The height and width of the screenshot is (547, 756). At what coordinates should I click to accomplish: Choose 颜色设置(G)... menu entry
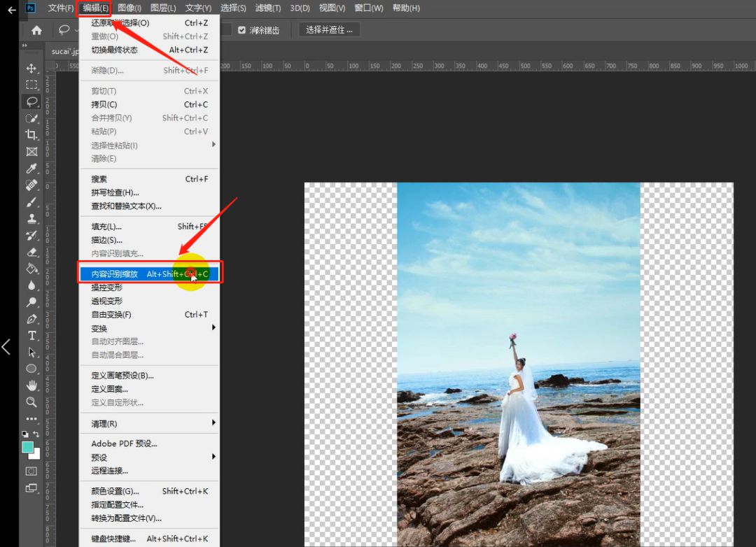(150, 491)
